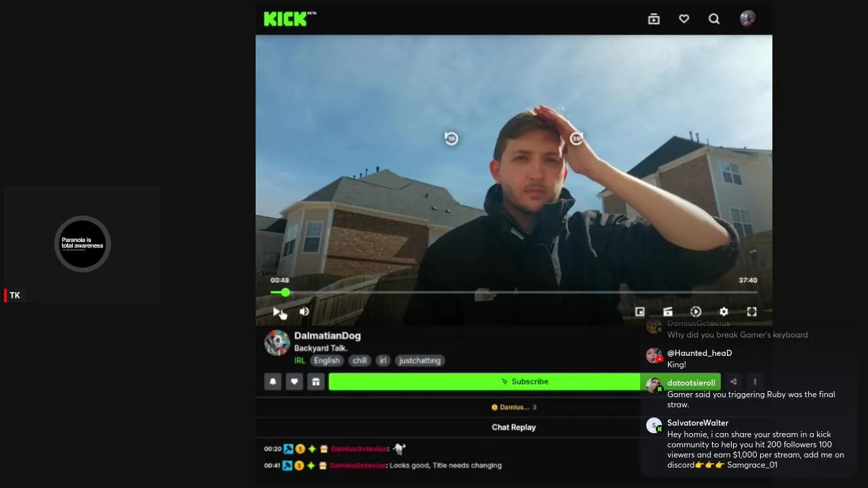868x488 pixels.
Task: Click share icon beside datootsieroll
Action: [x=733, y=382]
